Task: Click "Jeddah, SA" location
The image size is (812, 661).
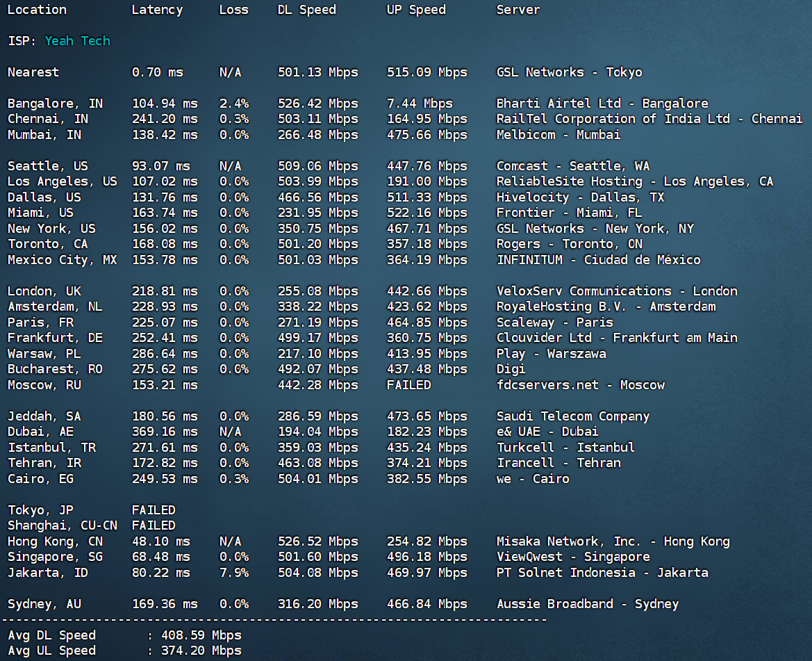Action: coord(44,416)
